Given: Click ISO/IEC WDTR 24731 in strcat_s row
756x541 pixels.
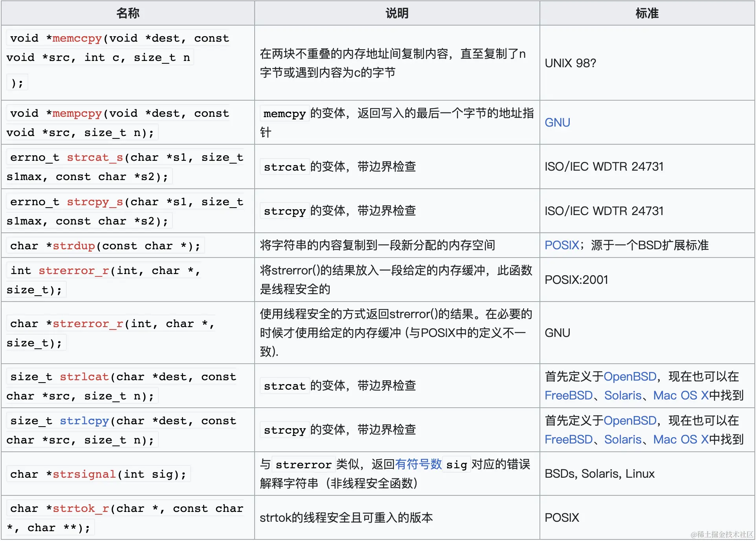Looking at the screenshot, I should [604, 167].
